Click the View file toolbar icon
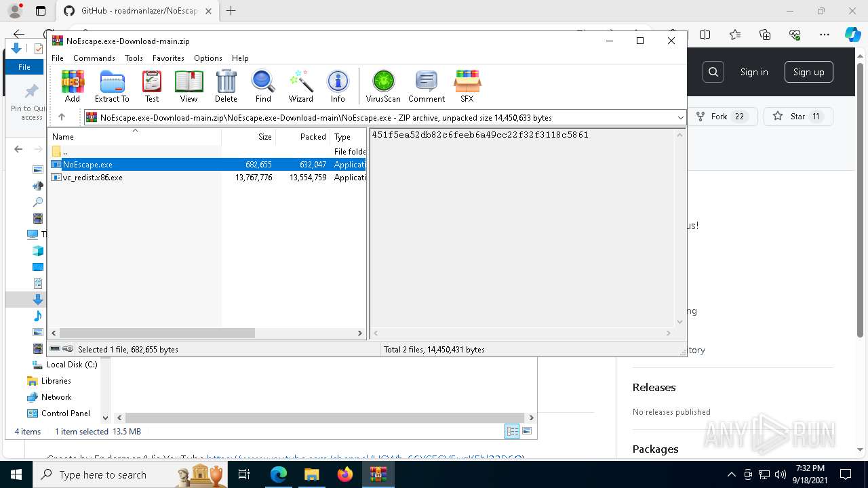 coord(189,86)
